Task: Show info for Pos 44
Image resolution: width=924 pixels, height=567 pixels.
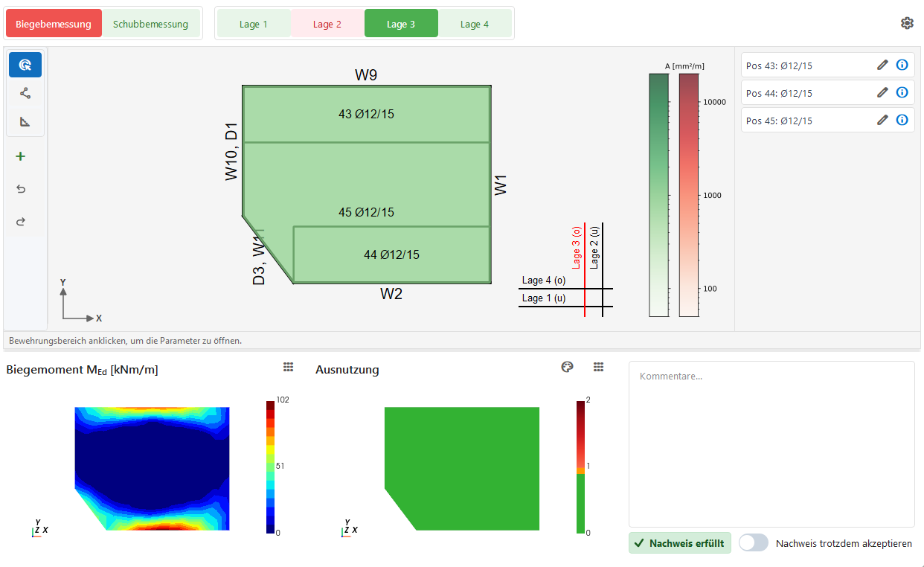Action: point(902,92)
